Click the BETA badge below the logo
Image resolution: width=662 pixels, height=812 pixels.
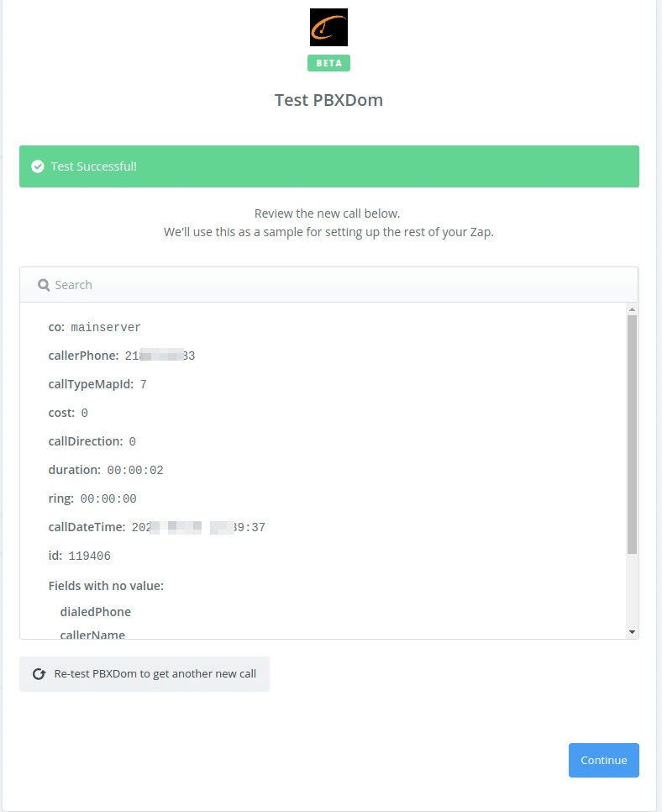328,63
